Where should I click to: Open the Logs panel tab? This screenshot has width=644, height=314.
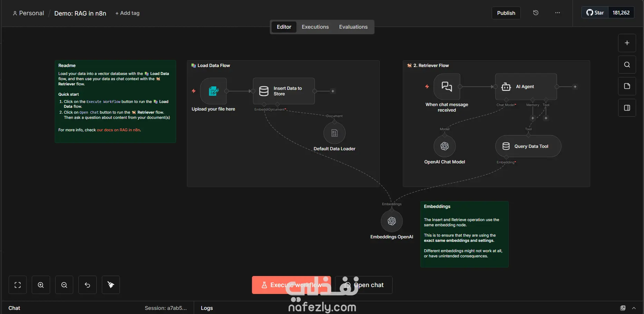click(207, 308)
